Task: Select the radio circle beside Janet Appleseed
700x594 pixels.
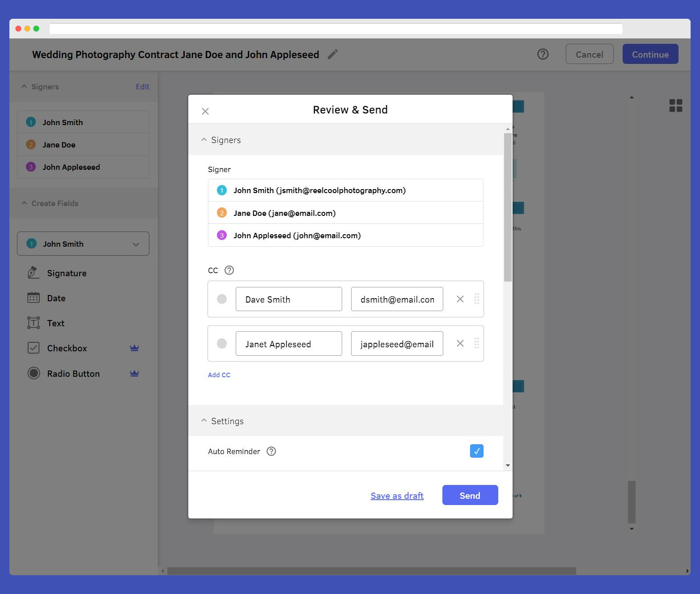Action: [222, 343]
